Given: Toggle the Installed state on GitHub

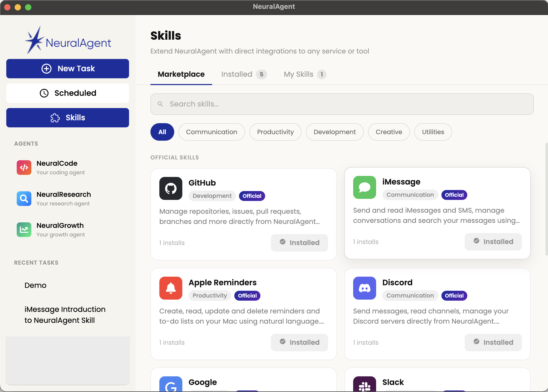Looking at the screenshot, I should click(299, 242).
